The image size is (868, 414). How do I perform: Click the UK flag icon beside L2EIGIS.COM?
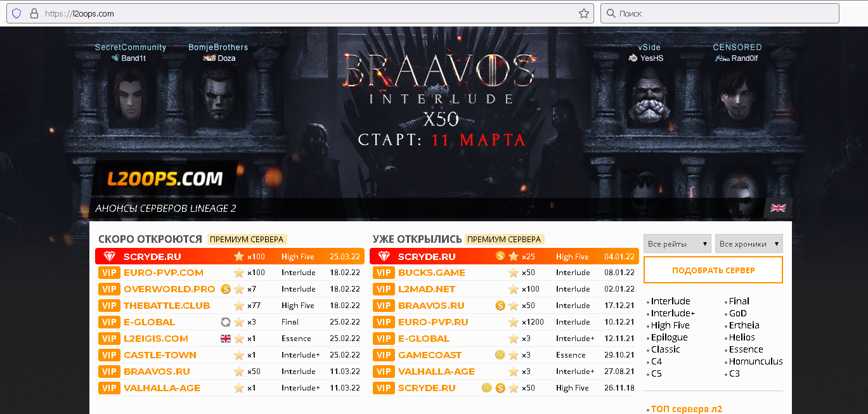coord(225,339)
